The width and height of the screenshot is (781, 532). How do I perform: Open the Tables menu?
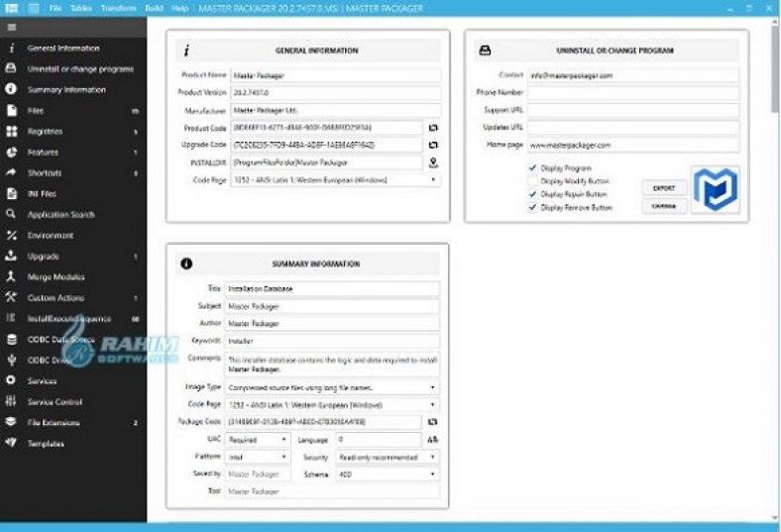tap(80, 9)
